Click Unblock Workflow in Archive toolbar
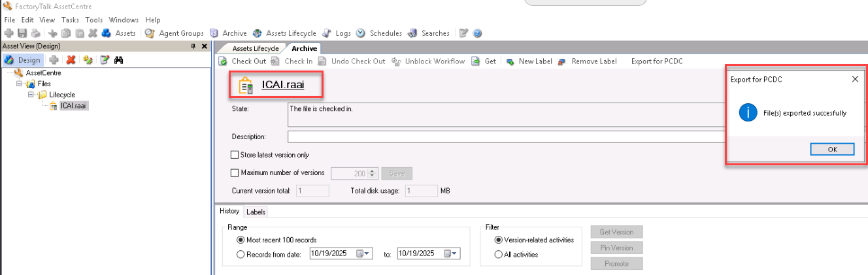 pyautogui.click(x=428, y=61)
